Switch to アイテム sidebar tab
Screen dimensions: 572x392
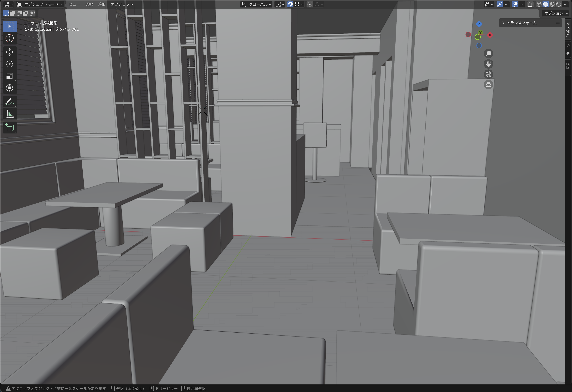coord(568,29)
